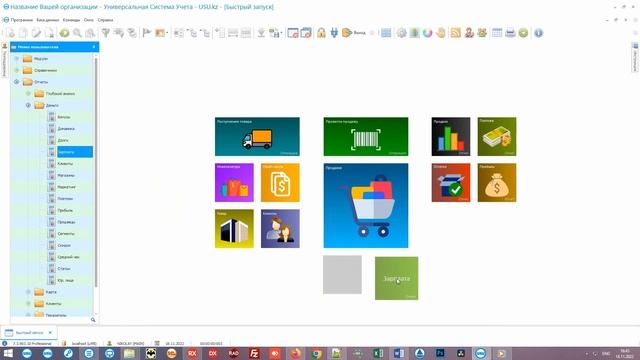Viewport: 640px width, 360px height.
Task: Expand the Модули folder node
Action: tap(17, 59)
